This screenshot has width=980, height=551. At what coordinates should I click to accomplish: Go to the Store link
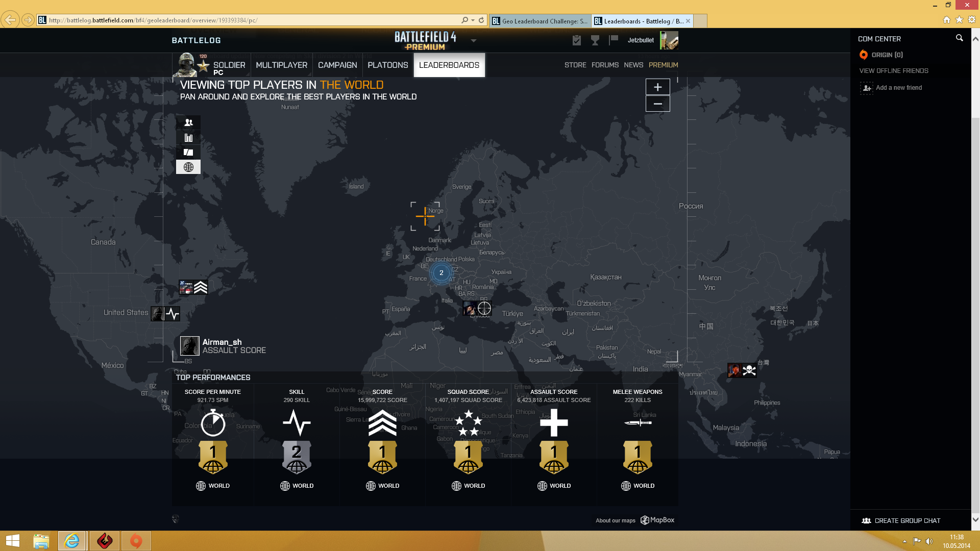click(x=575, y=65)
